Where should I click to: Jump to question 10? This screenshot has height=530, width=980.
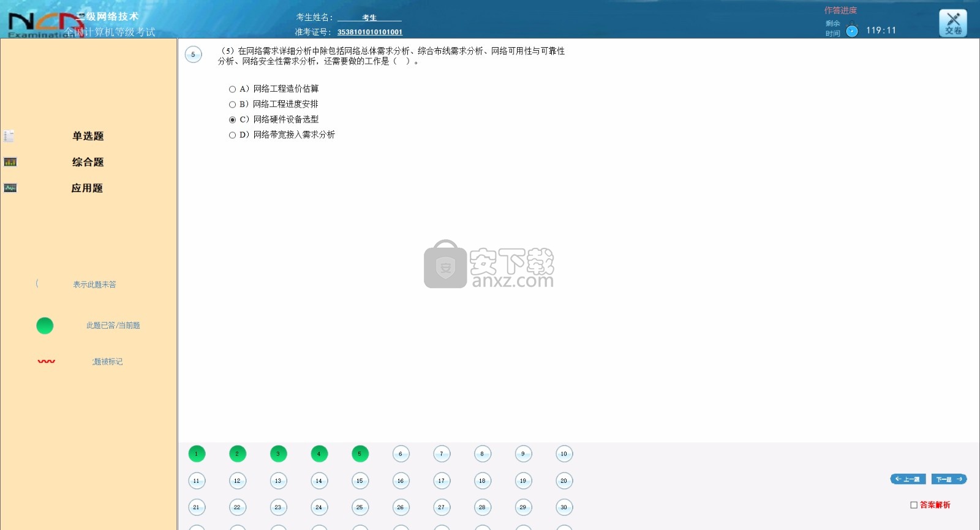(564, 453)
